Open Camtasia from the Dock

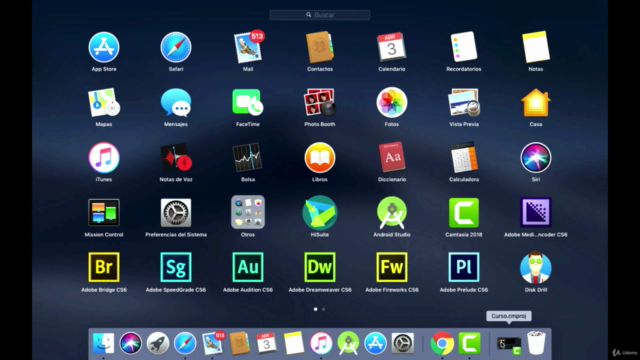pyautogui.click(x=469, y=343)
